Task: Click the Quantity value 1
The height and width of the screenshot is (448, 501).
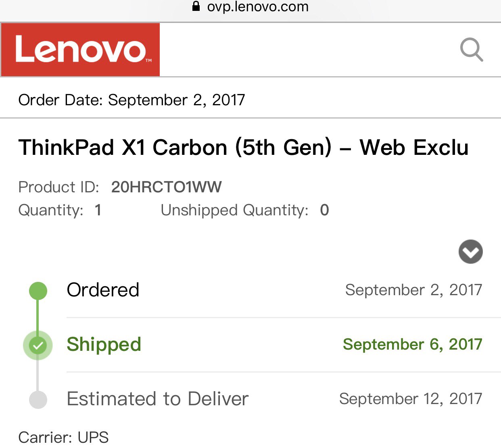Action: (x=98, y=210)
